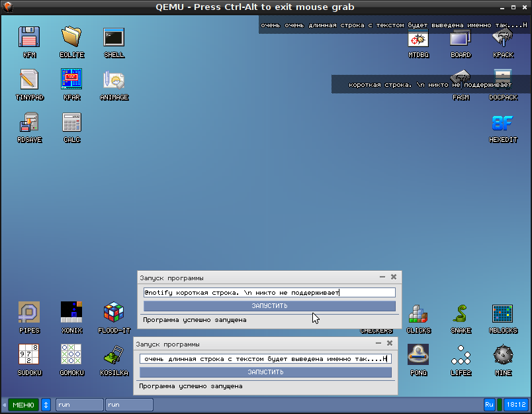Toggle the Ru keyboard layout indicator
Viewport: 532px width, 414px height.
[x=490, y=404]
